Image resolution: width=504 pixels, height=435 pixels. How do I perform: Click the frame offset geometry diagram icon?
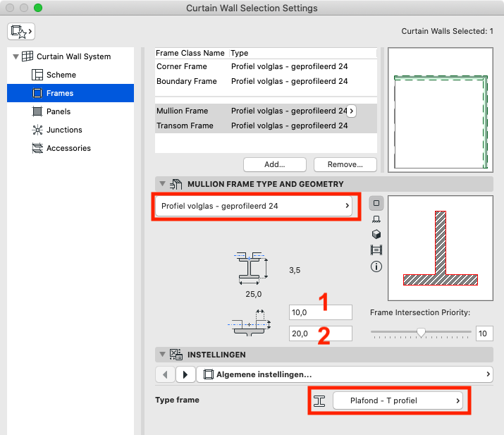(x=249, y=323)
